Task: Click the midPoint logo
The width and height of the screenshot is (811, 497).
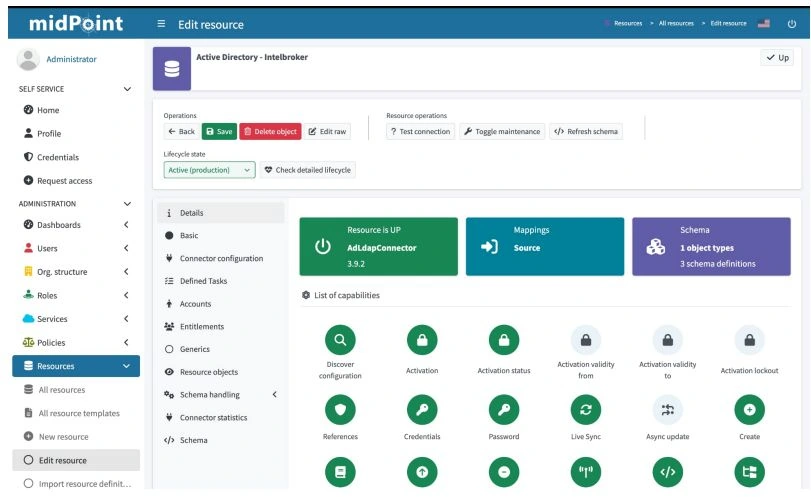Action: click(76, 23)
